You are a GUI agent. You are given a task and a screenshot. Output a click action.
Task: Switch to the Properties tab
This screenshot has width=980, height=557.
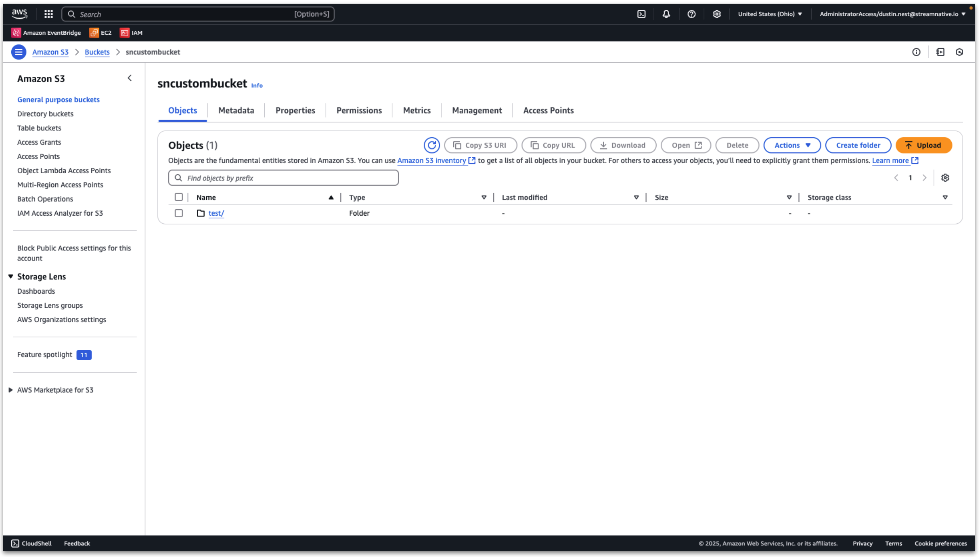coord(295,110)
